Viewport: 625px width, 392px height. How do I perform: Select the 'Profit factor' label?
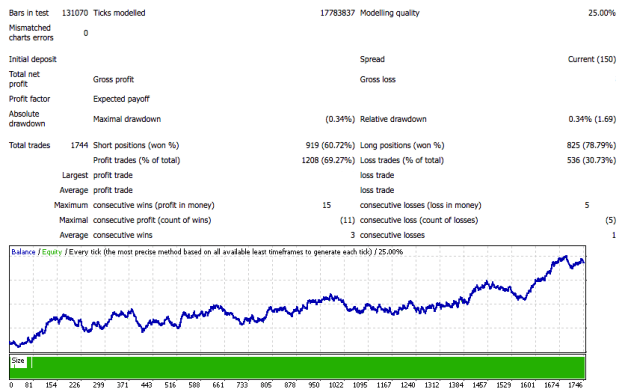pyautogui.click(x=29, y=99)
